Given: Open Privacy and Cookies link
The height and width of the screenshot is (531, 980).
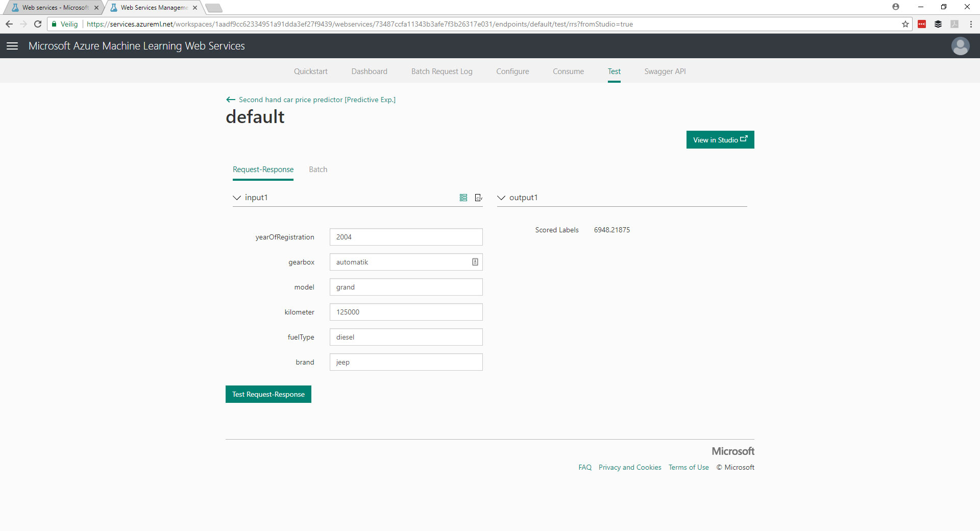Looking at the screenshot, I should (x=630, y=467).
